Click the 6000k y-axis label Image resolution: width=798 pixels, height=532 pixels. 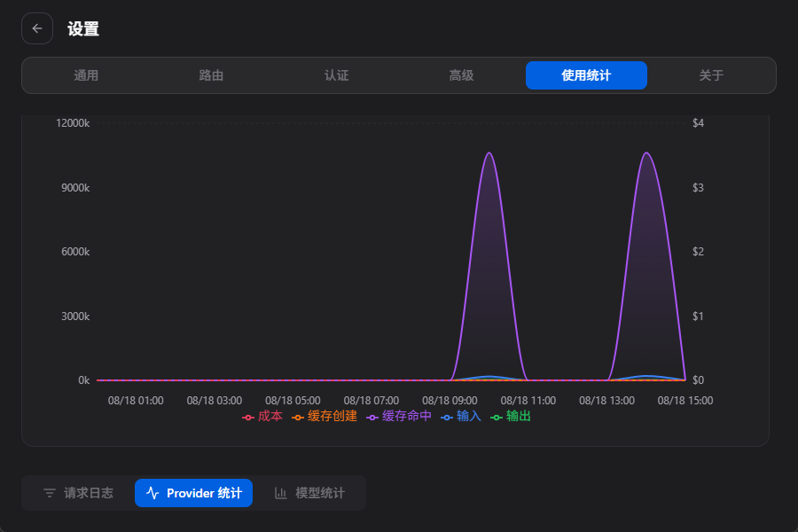pyautogui.click(x=75, y=252)
